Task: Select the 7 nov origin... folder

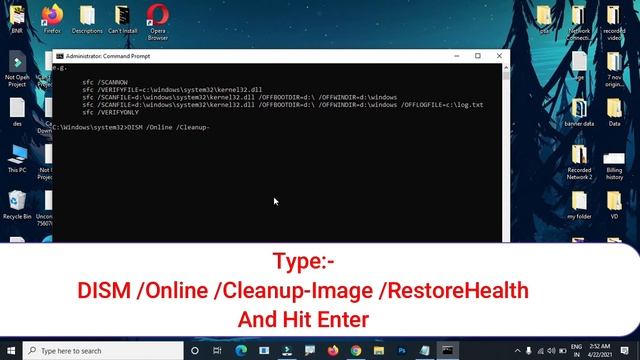Action: [x=614, y=69]
